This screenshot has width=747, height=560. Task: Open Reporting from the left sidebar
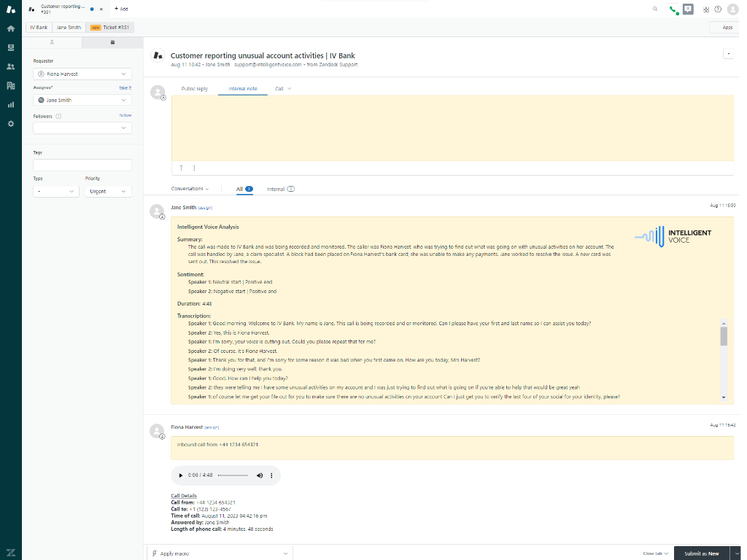point(10,104)
